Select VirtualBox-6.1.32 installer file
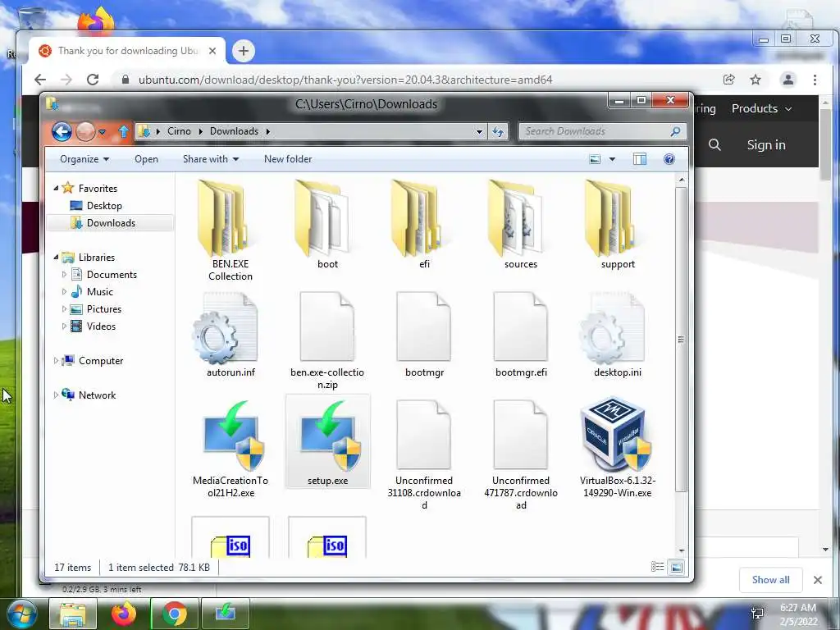The width and height of the screenshot is (840, 630). [618, 448]
